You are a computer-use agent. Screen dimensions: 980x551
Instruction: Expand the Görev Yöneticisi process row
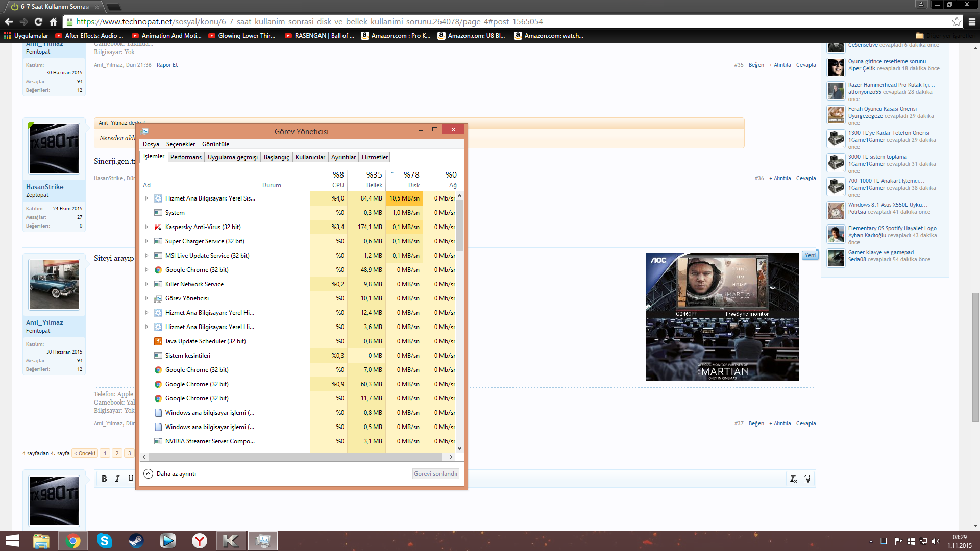pos(146,298)
